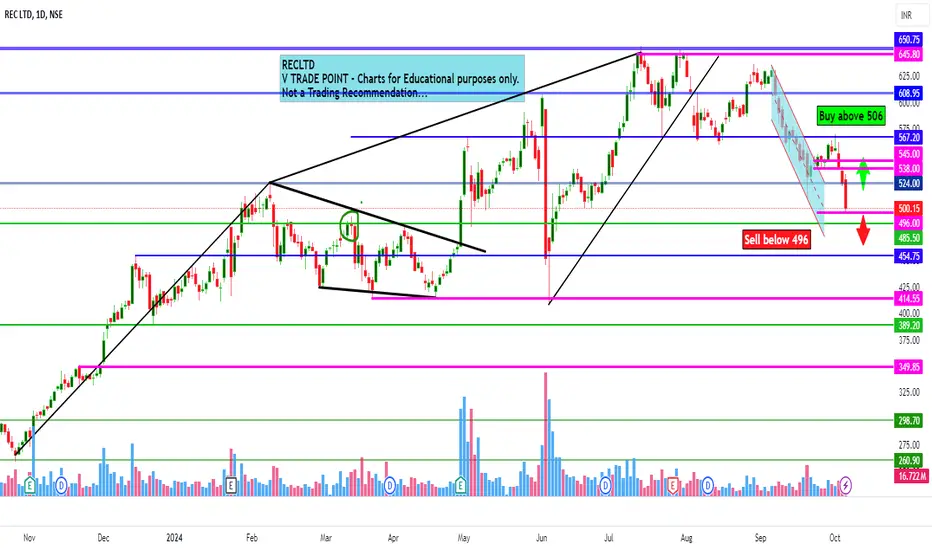
Task: Click the 500.15 current price label
Action: click(x=909, y=209)
